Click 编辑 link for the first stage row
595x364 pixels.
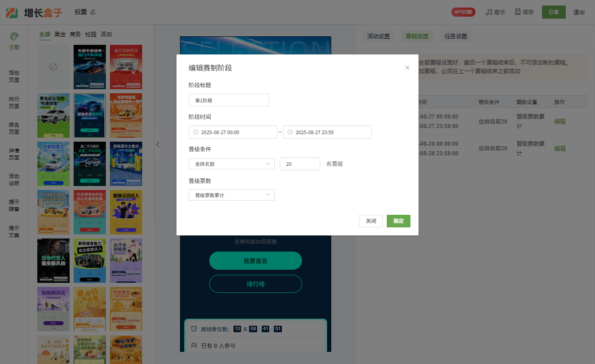coord(559,121)
